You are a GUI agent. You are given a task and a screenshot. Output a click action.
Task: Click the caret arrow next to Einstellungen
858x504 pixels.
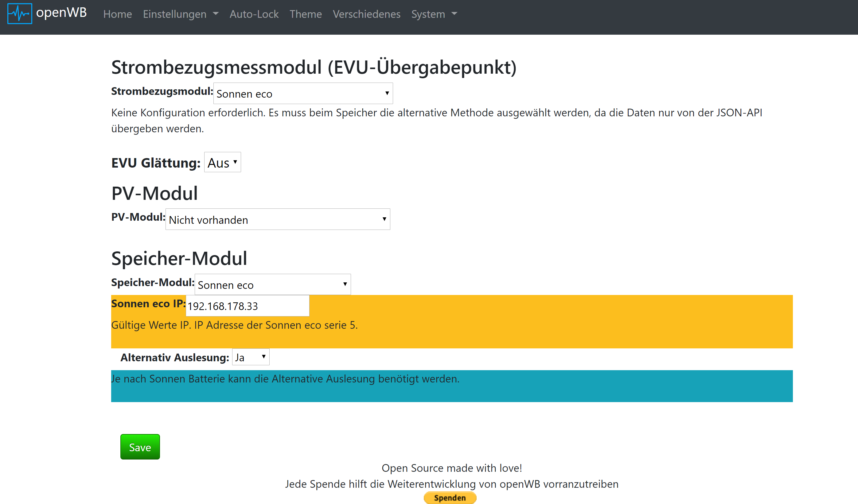[x=216, y=14]
